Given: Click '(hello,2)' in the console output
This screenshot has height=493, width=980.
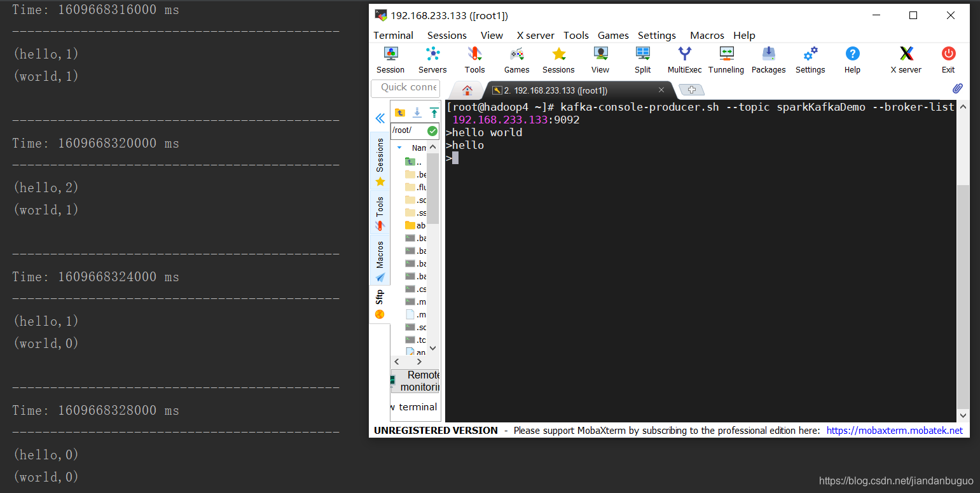Looking at the screenshot, I should point(46,188).
